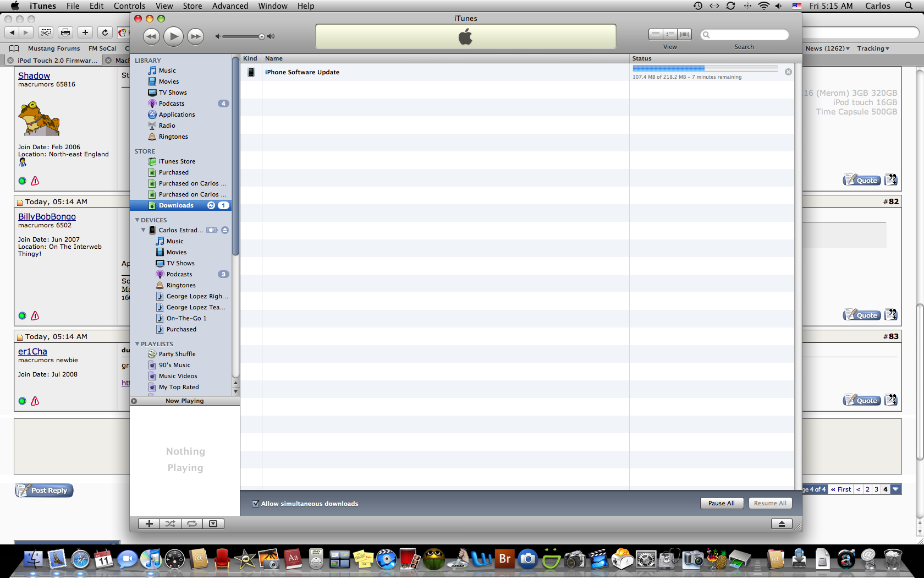
Task: Open the On-The-Go 1 playlist
Action: (186, 318)
